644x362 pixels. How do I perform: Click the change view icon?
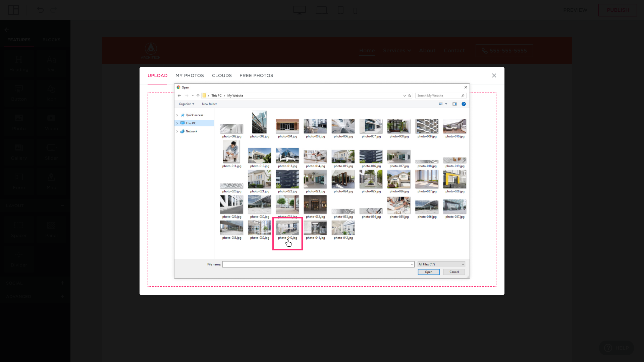coord(441,104)
